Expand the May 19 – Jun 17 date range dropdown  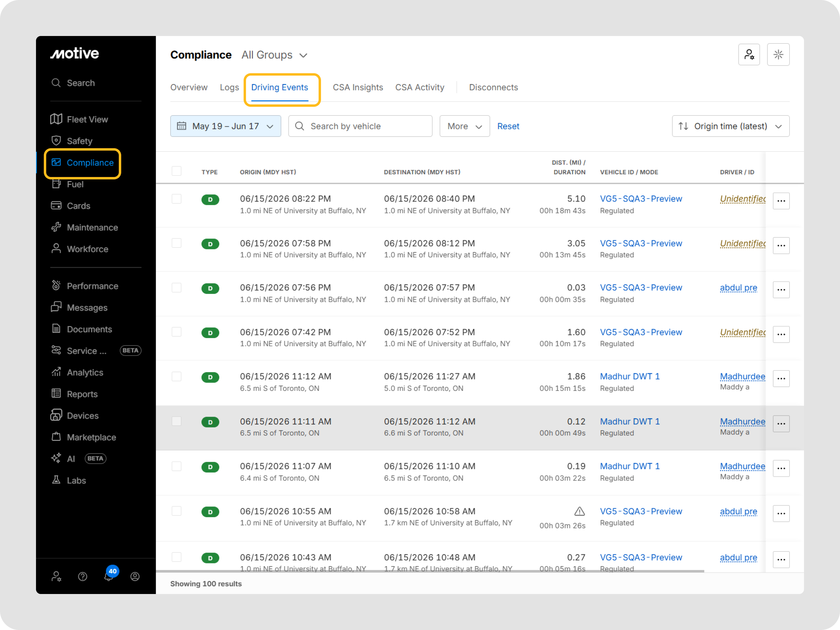click(226, 126)
